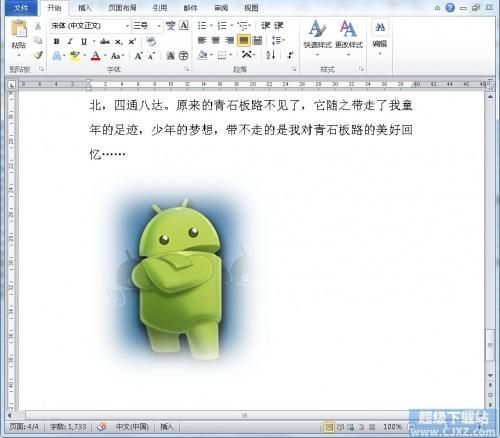Viewport: 500px width, 438px height.
Task: Click the blue Help question-mark button
Action: (x=450, y=8)
